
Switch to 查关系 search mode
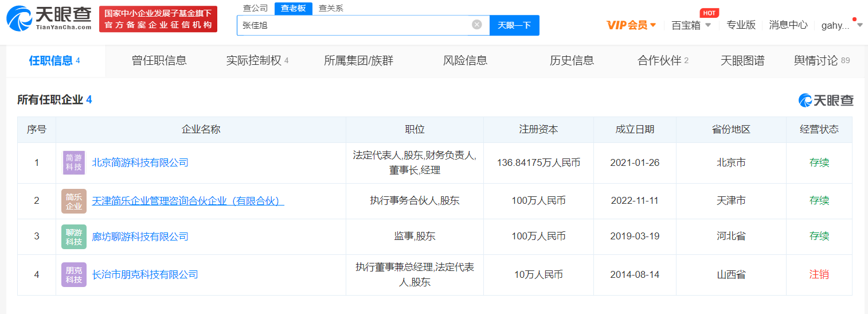331,8
